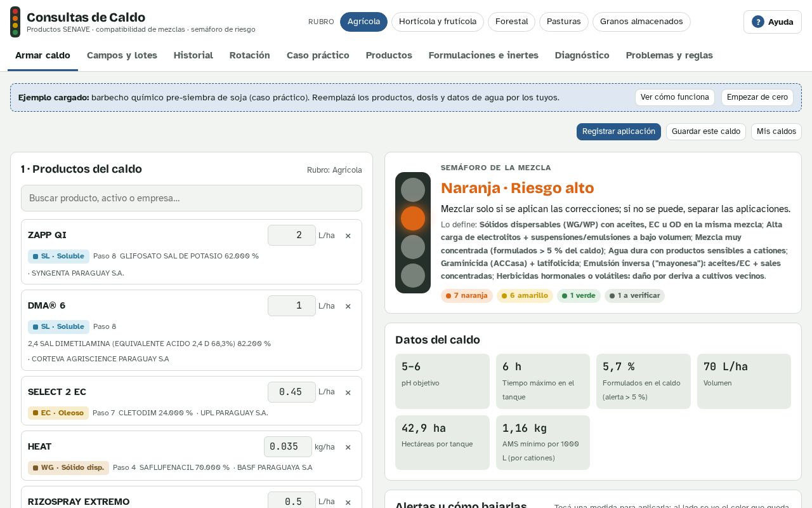Click Ver cómo funciona button
812x508 pixels.
pyautogui.click(x=675, y=97)
